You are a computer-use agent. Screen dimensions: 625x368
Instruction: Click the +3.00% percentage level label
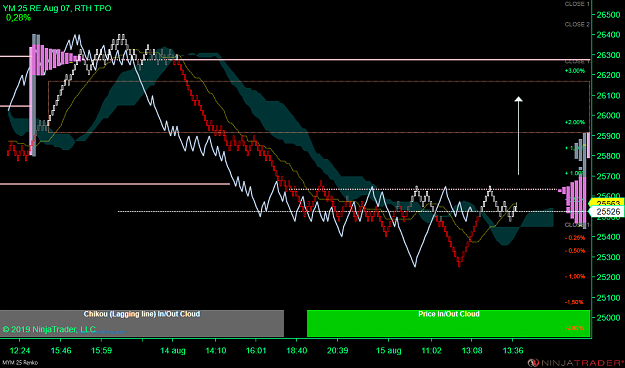[574, 71]
